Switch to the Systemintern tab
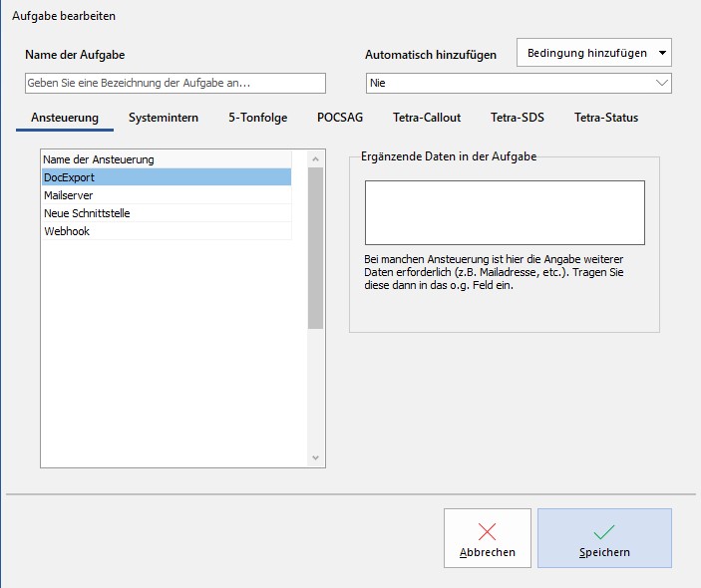Image resolution: width=701 pixels, height=588 pixels. coord(164,118)
